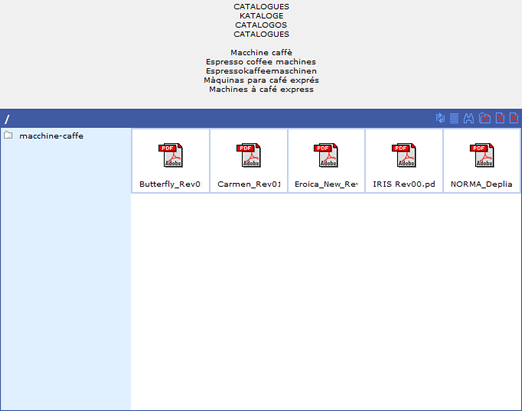Open search with the binoculars icon

(469, 118)
